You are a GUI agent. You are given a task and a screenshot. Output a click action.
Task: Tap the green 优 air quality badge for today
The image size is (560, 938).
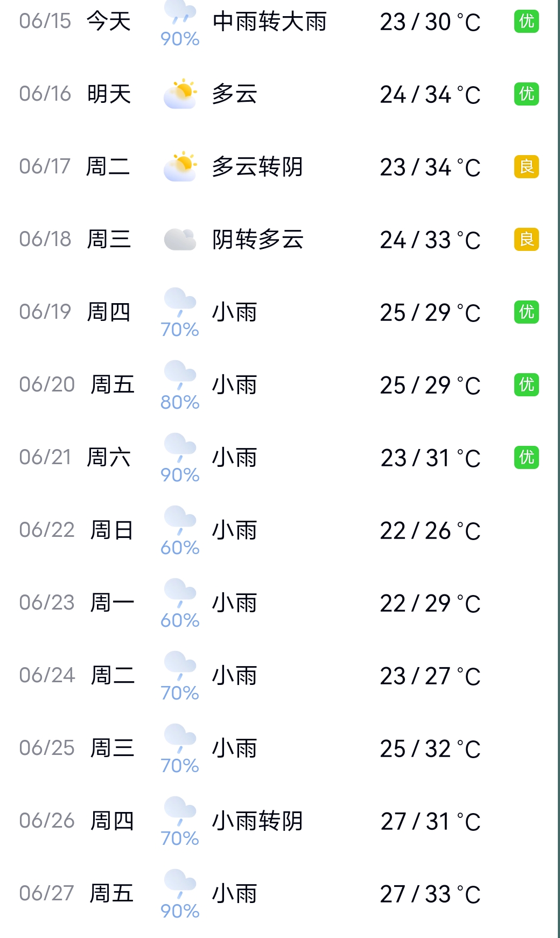(x=527, y=21)
